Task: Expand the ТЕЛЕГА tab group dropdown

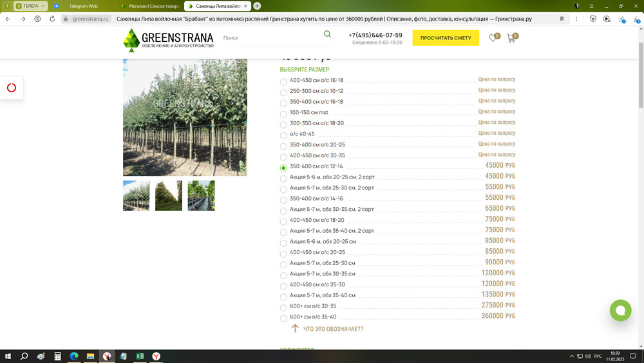Action: 43,6
